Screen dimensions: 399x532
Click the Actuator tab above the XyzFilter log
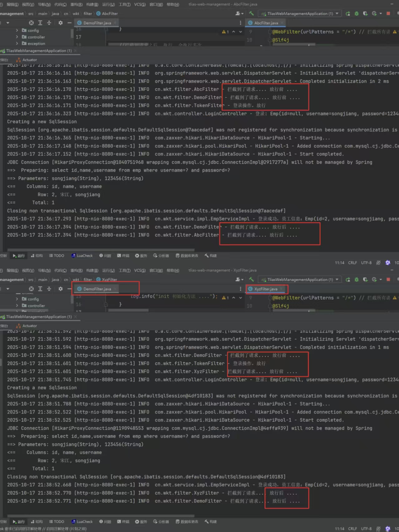(29, 326)
